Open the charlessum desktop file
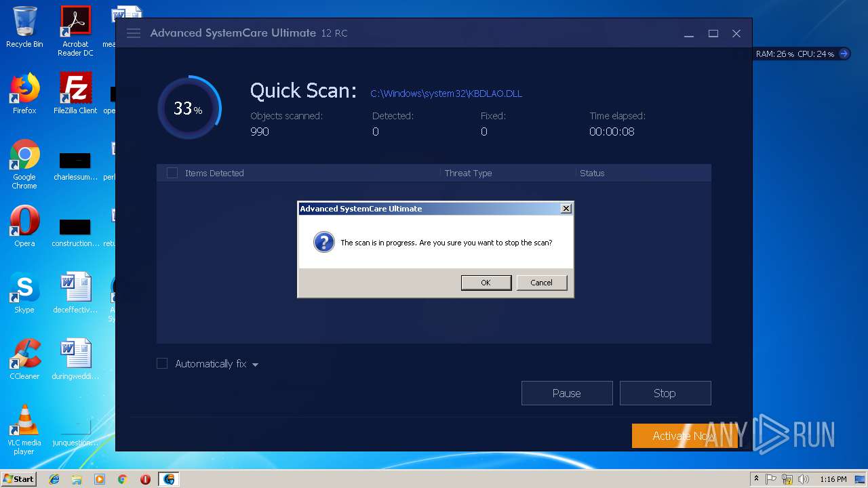This screenshot has width=868, height=488. pos(75,165)
